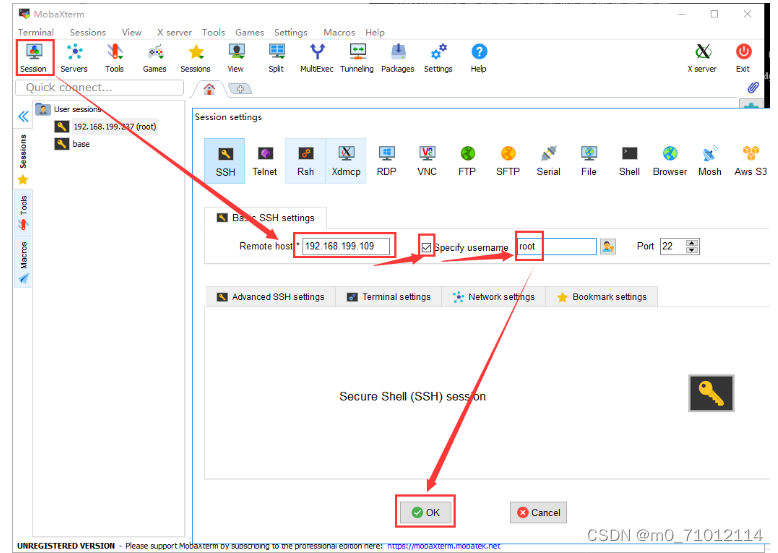
Task: Open the Settings gears toolbar icon
Action: 438,58
